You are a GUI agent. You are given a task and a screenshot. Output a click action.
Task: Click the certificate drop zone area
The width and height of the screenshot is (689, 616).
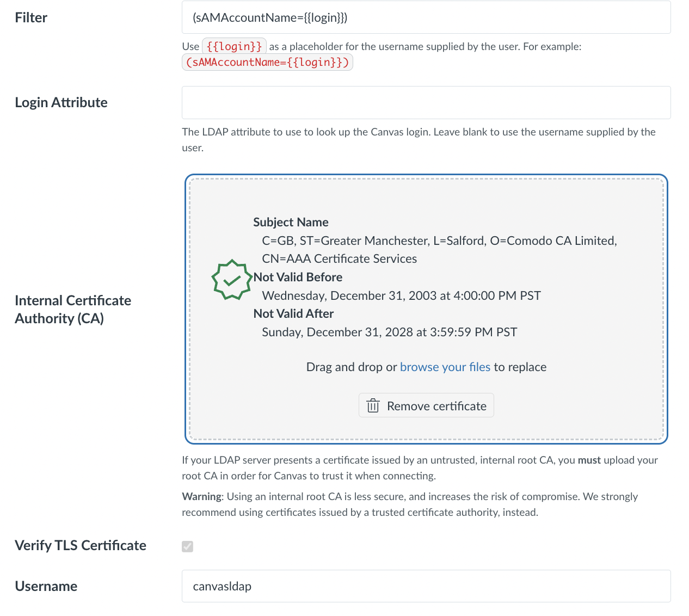[x=426, y=309]
